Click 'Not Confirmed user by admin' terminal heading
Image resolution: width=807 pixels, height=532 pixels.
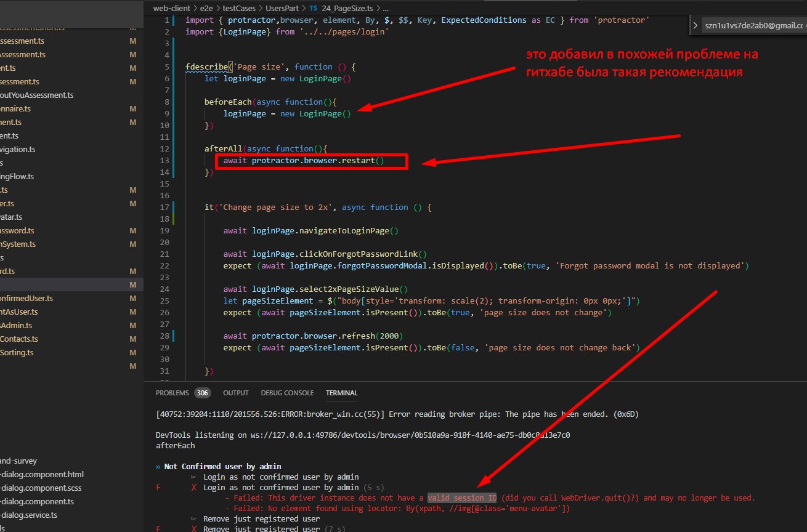click(222, 466)
